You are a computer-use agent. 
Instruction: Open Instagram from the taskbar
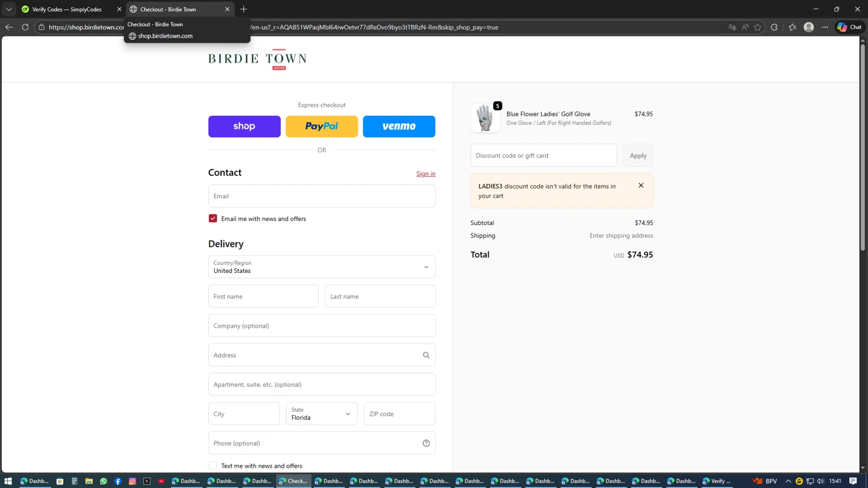click(x=132, y=481)
